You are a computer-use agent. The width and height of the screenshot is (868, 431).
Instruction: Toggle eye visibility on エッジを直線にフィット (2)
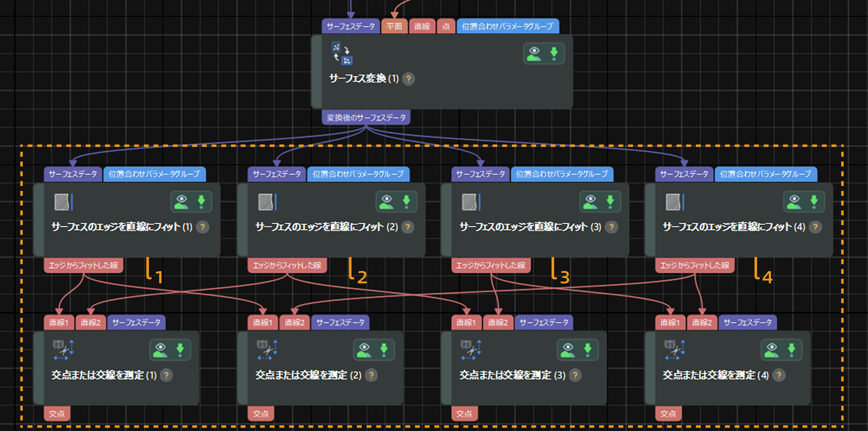(386, 202)
